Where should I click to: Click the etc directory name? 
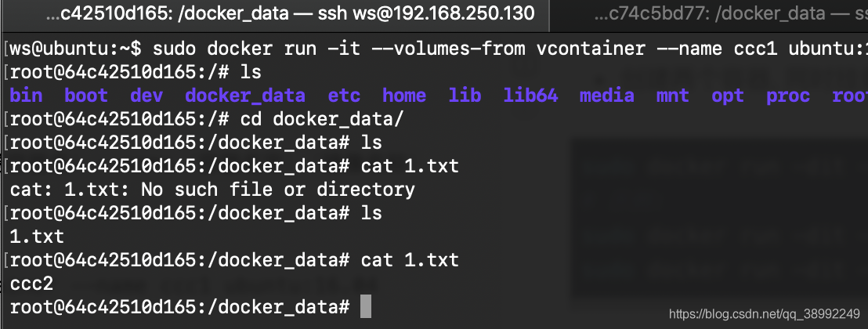344,96
